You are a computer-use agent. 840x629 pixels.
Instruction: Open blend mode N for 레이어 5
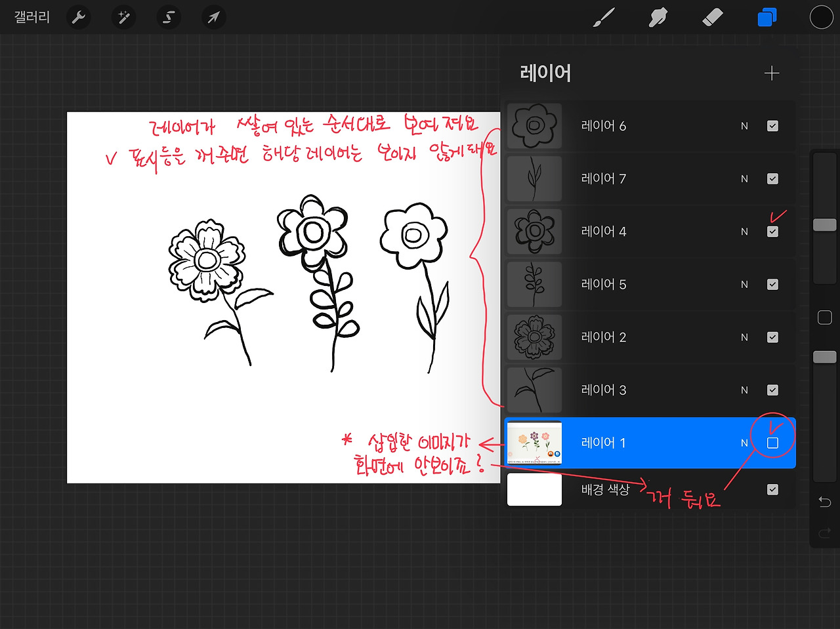(744, 285)
